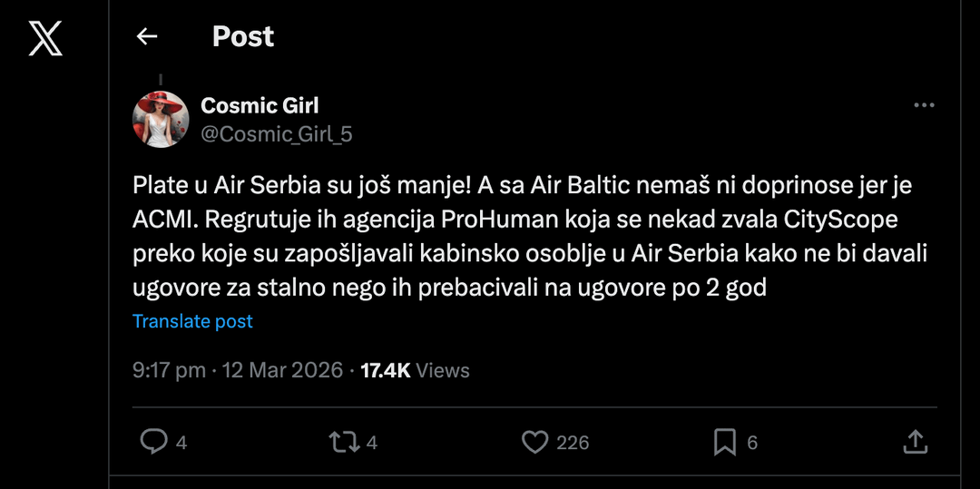Like the post with the heart icon
This screenshot has width=980, height=489.
(x=535, y=442)
